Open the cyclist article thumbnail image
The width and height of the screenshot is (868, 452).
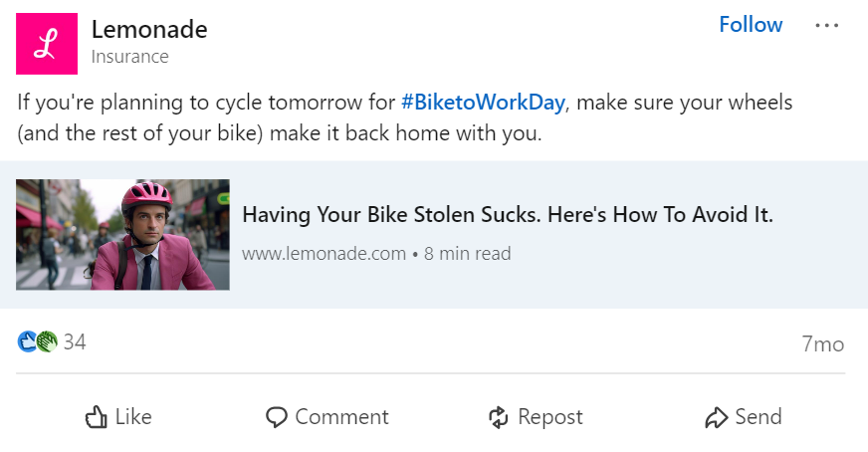point(122,234)
